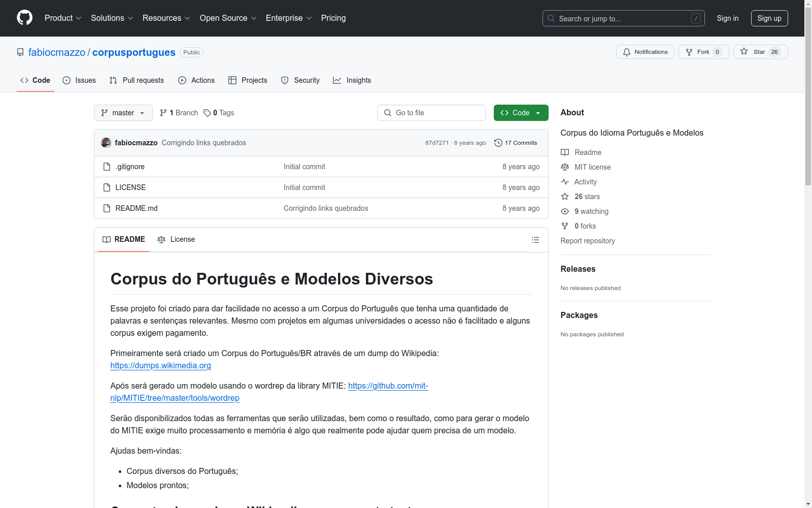This screenshot has width=812, height=508.
Task: Click the Sign in link
Action: 728,18
